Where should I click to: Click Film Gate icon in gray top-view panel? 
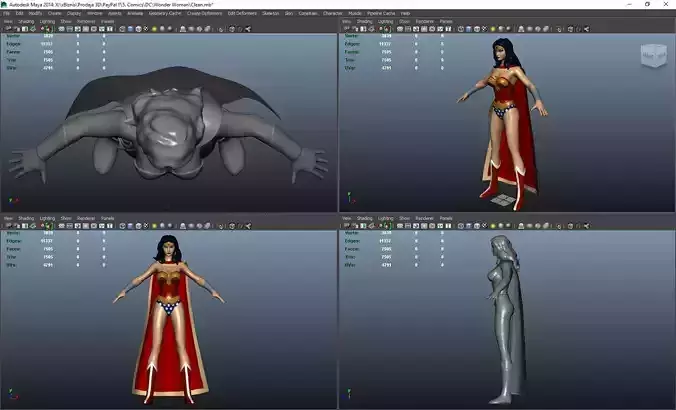pos(69,29)
